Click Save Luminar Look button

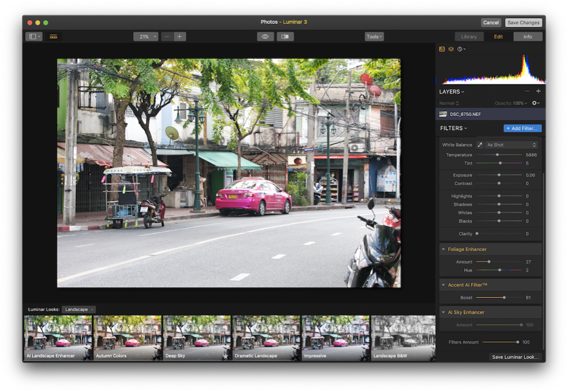(515, 357)
